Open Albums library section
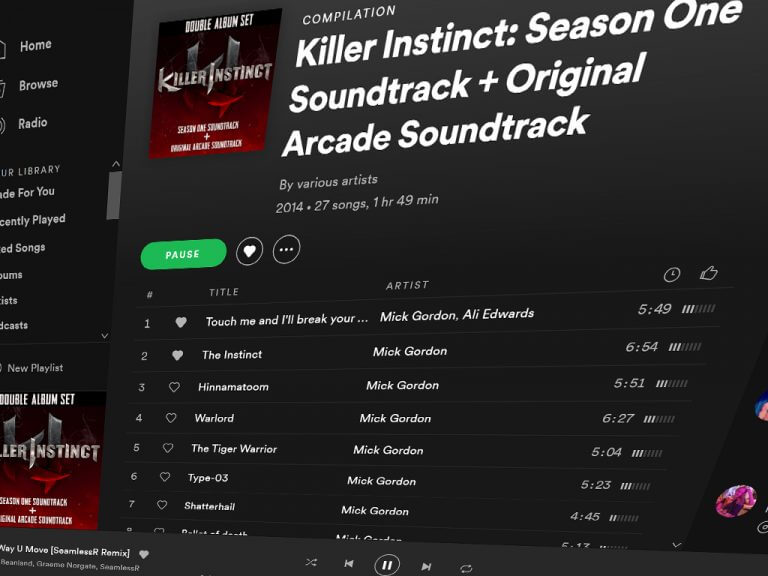 coord(11,275)
